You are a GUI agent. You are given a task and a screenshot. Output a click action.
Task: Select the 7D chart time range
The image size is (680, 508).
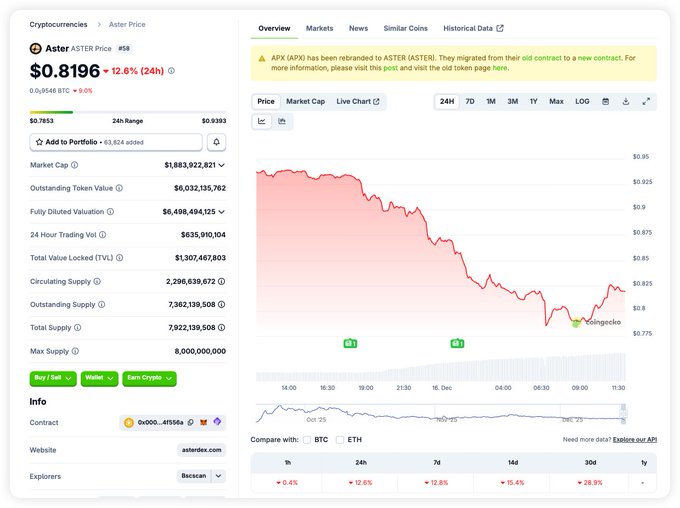coord(470,101)
